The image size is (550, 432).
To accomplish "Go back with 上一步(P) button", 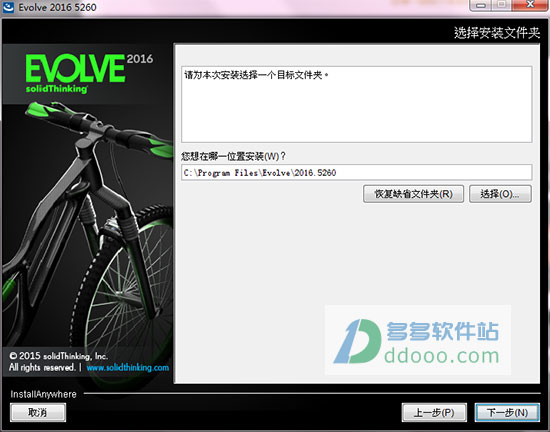I will click(434, 412).
